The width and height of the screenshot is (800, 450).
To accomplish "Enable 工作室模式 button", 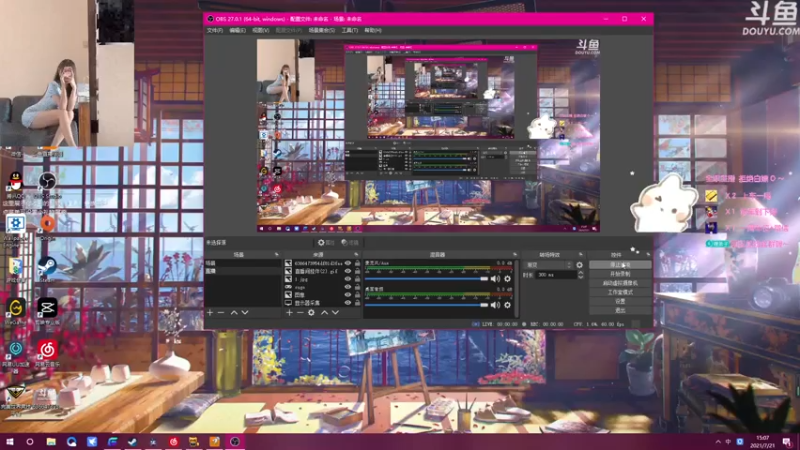I will (x=620, y=292).
